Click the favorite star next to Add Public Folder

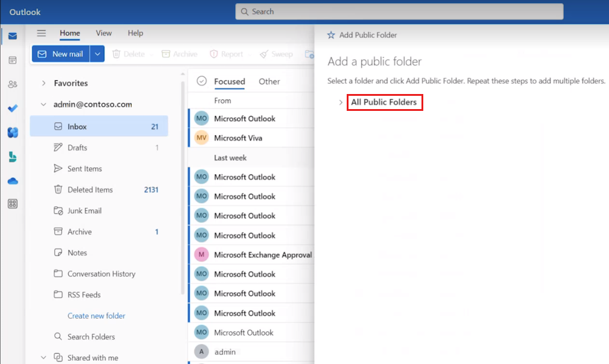[330, 35]
